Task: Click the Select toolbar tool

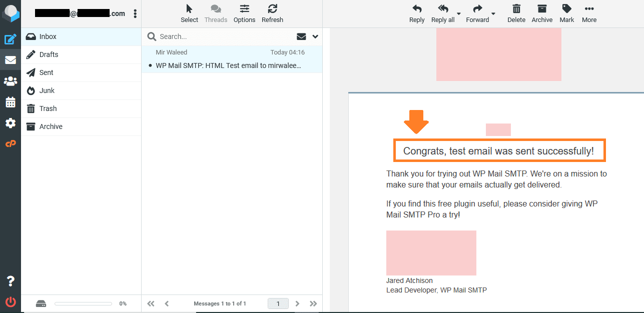Action: point(190,13)
